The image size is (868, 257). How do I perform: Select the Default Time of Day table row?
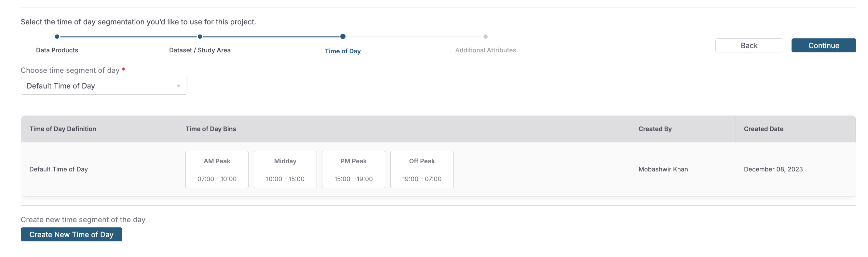pos(59,169)
